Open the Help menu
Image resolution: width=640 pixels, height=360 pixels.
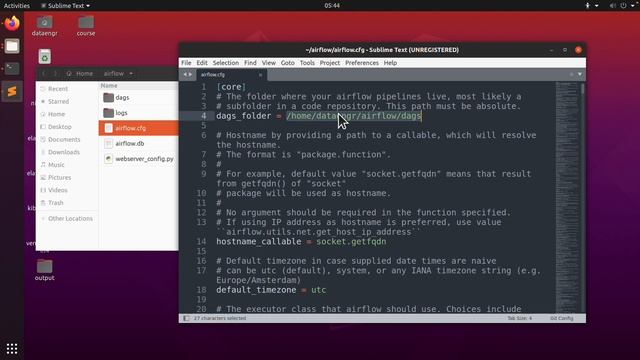point(390,63)
